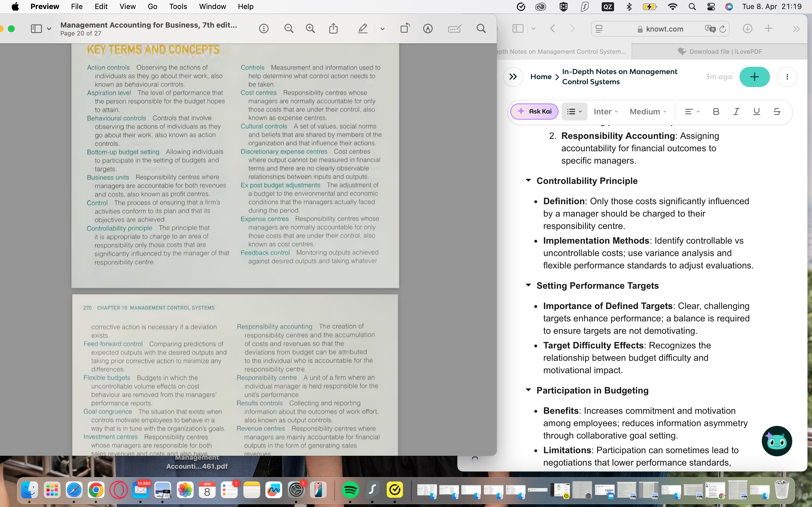812x507 pixels.
Task: Click the Ask Kai button
Action: click(x=535, y=111)
